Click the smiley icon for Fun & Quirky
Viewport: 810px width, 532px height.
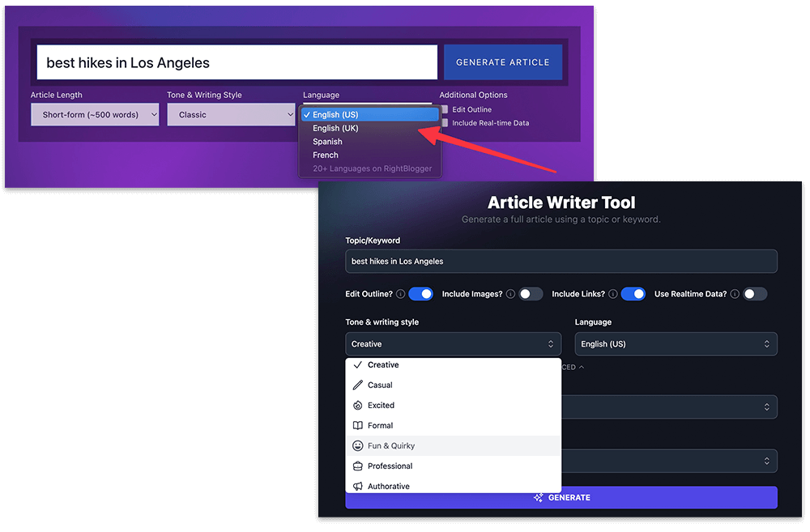[357, 445]
